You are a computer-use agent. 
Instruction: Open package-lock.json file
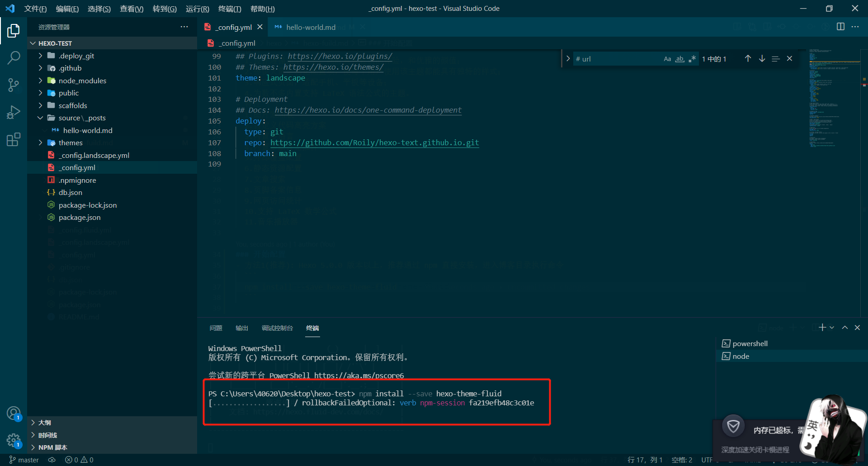pos(112,205)
